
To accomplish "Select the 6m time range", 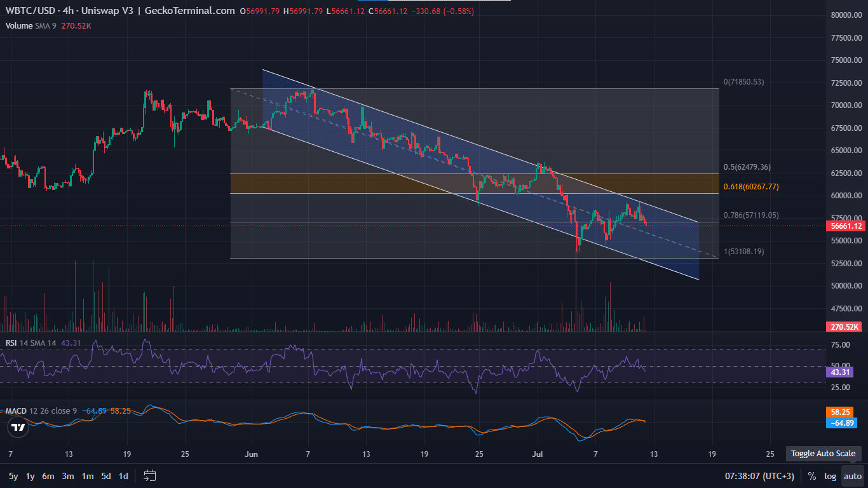I will (48, 476).
